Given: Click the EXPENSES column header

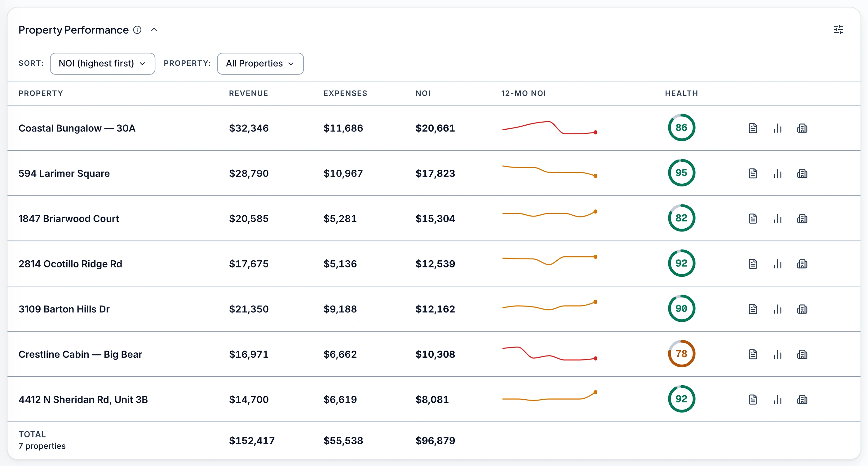Looking at the screenshot, I should [x=345, y=93].
